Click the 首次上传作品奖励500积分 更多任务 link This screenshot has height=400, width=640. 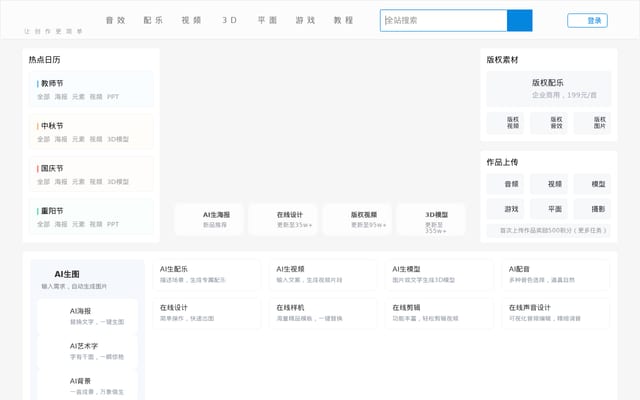click(549, 230)
